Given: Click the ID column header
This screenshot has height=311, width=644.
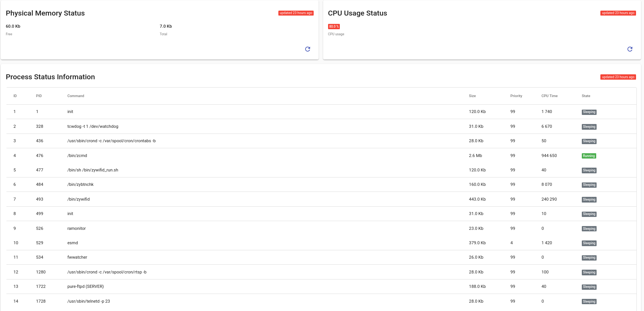Looking at the screenshot, I should (x=15, y=96).
